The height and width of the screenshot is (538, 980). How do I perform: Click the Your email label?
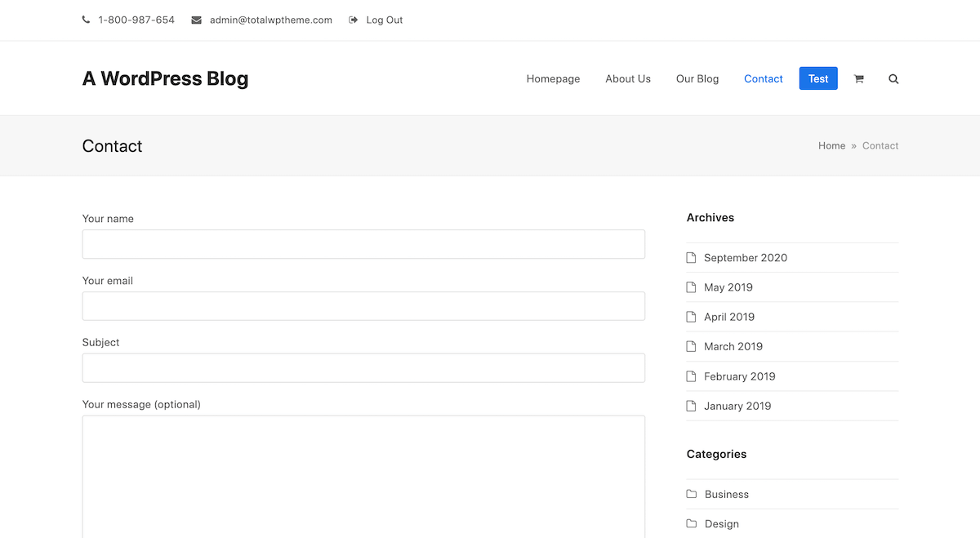click(108, 281)
